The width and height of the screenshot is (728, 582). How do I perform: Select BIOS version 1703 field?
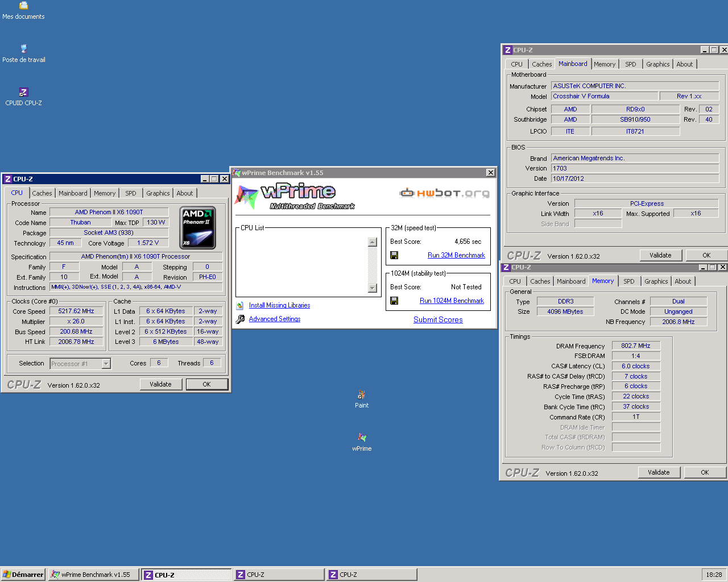pyautogui.click(x=635, y=168)
